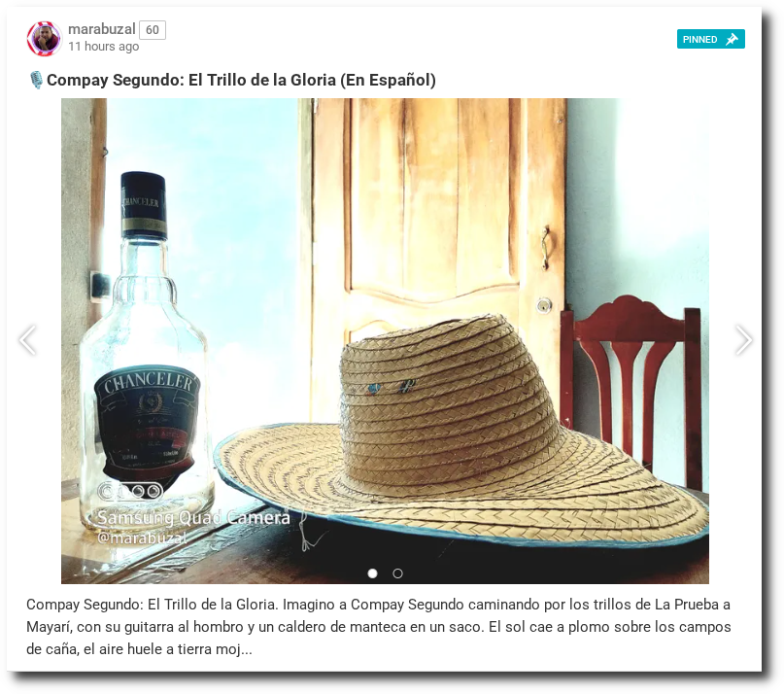Image resolution: width=784 pixels, height=694 pixels.
Task: Select the second carousel dot indicator
Action: (397, 573)
